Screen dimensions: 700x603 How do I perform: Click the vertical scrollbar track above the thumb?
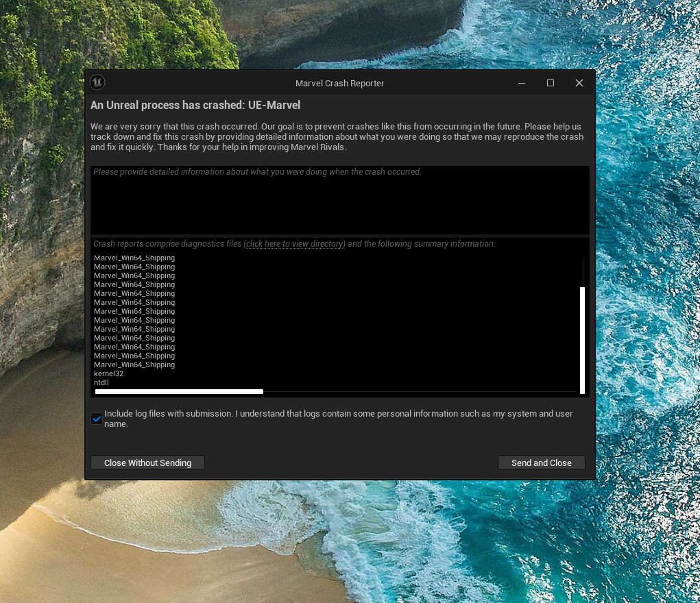pyautogui.click(x=582, y=271)
